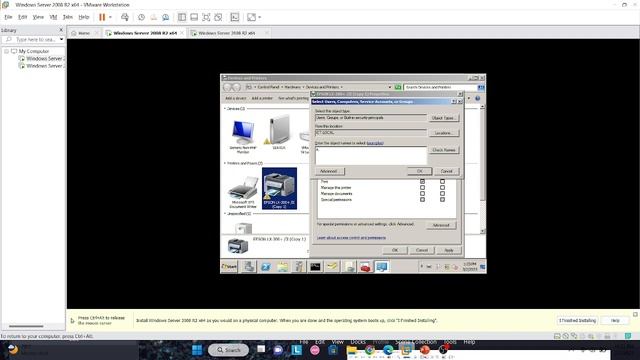The image size is (640, 360).
Task: Send Ctrl+Alt+Del to the virtual machine
Action: 125,17
